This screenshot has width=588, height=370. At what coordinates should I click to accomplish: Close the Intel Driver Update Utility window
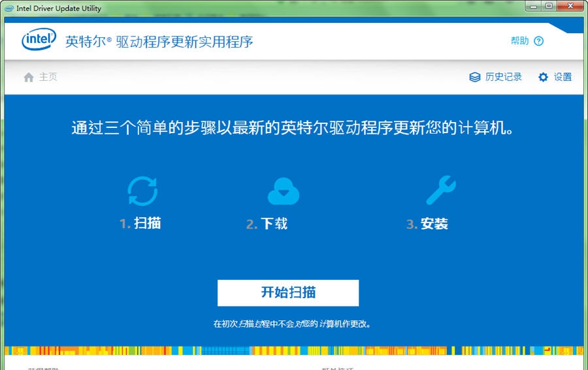click(570, 7)
